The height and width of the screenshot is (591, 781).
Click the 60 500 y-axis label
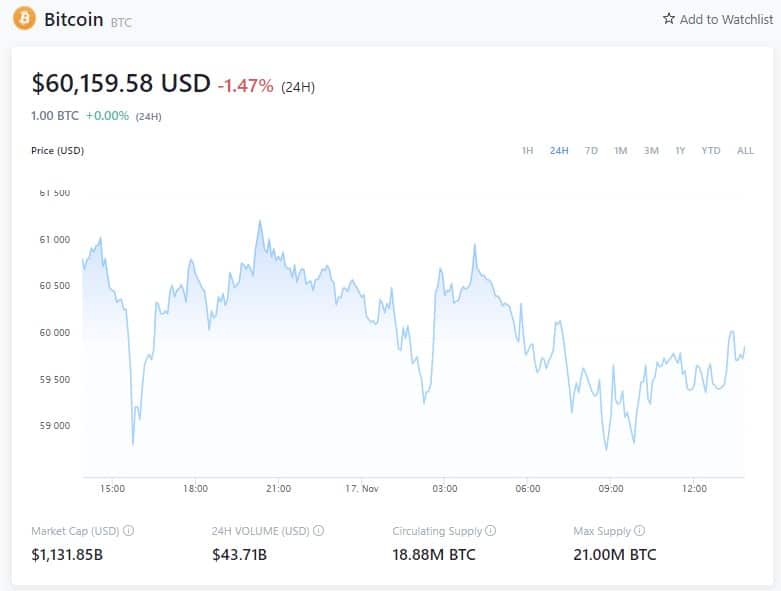[55, 286]
